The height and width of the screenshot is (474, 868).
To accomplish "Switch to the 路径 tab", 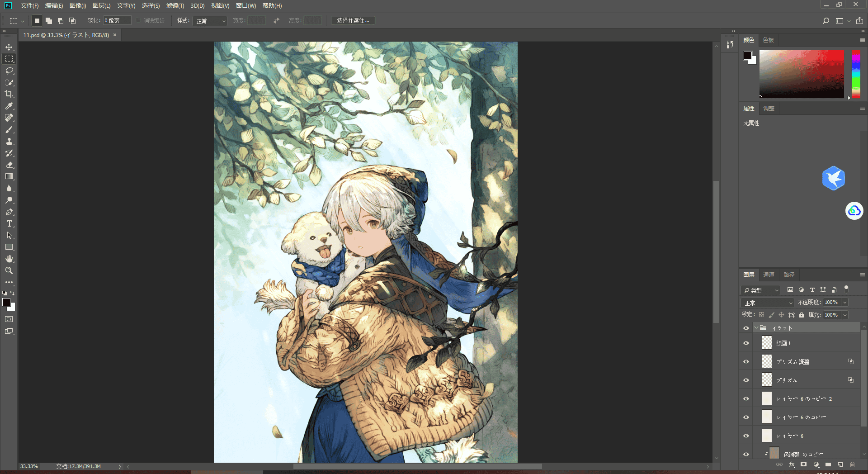I will [789, 275].
